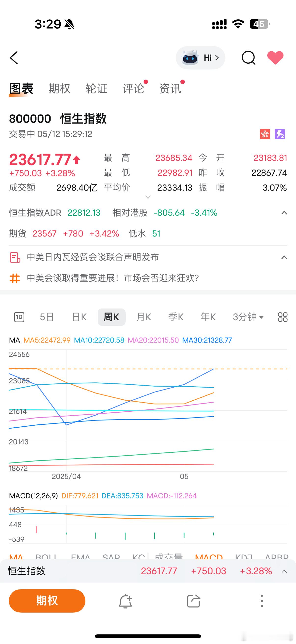296x644 pixels.
Task: Select the 季K chart period
Action: point(176,317)
